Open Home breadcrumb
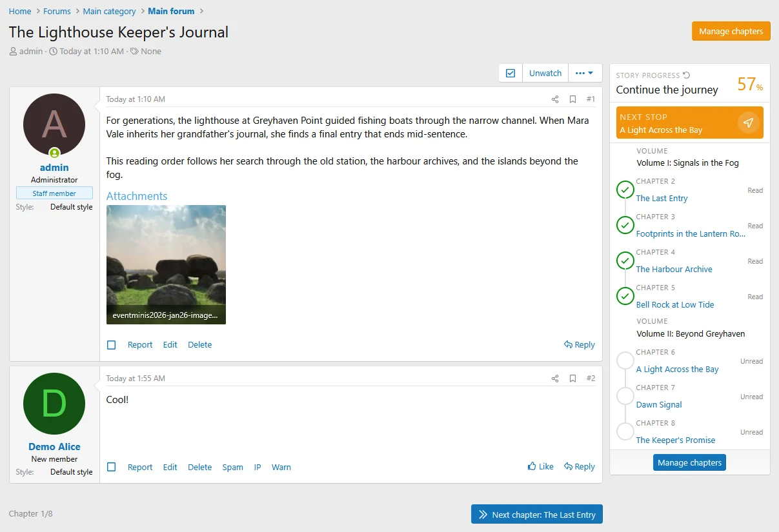 [x=20, y=11]
